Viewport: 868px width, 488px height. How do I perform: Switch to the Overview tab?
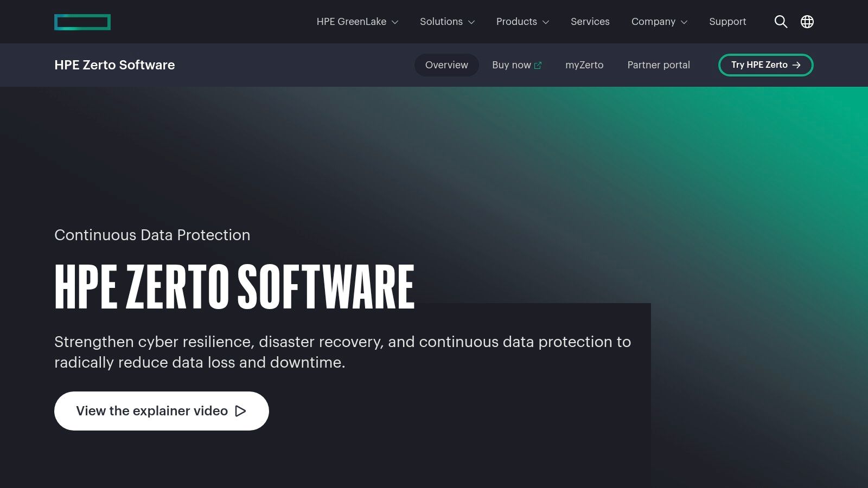click(x=446, y=65)
